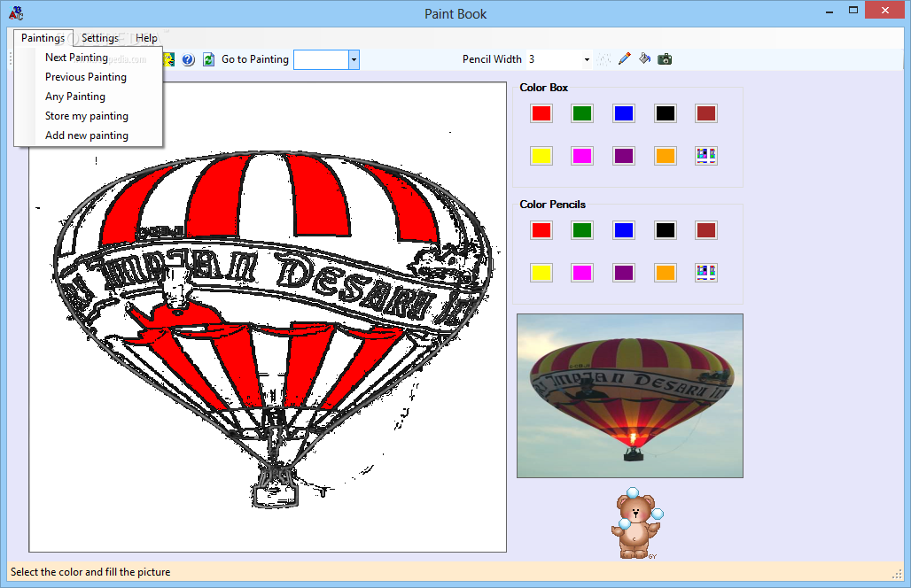
Task: Select magenta pencil in Color Pencils
Action: [582, 272]
